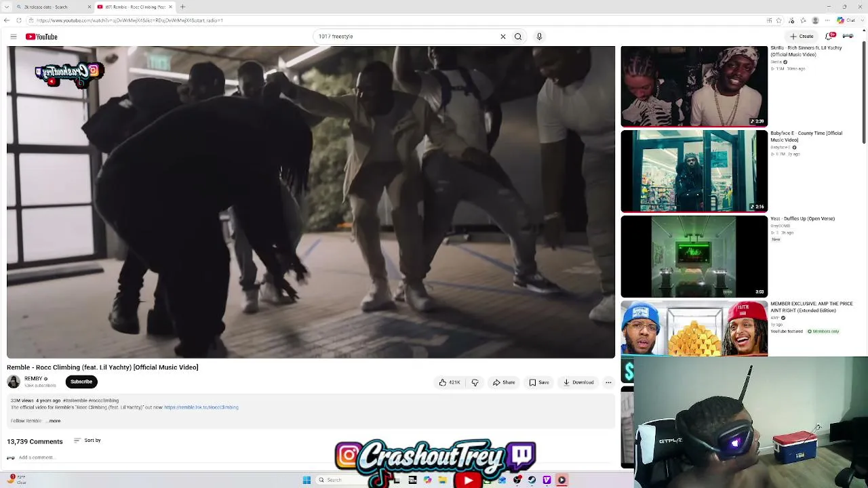Expand the video description with more
This screenshot has width=868, height=488.
(x=54, y=421)
